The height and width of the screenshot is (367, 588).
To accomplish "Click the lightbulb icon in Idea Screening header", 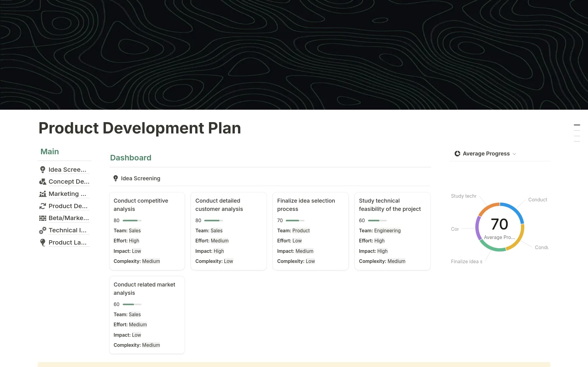I will [115, 178].
